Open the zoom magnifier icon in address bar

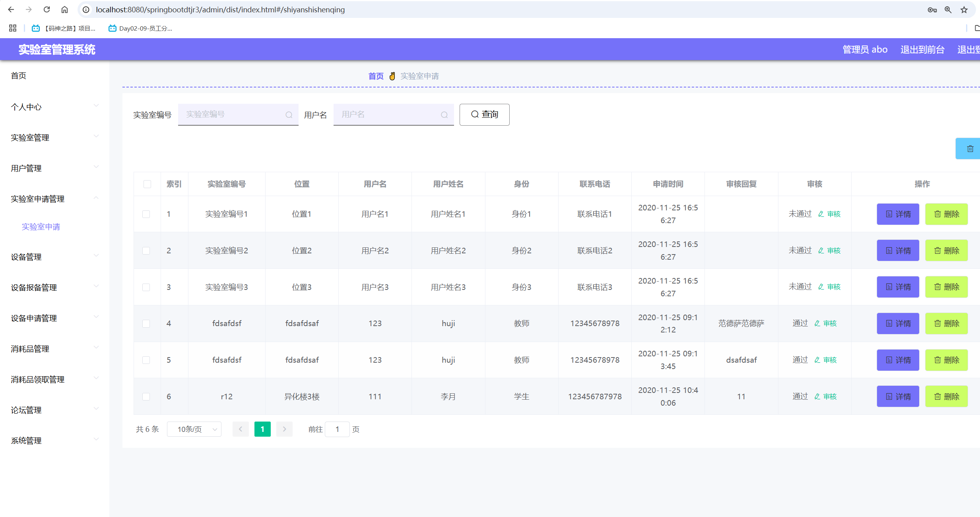[948, 10]
